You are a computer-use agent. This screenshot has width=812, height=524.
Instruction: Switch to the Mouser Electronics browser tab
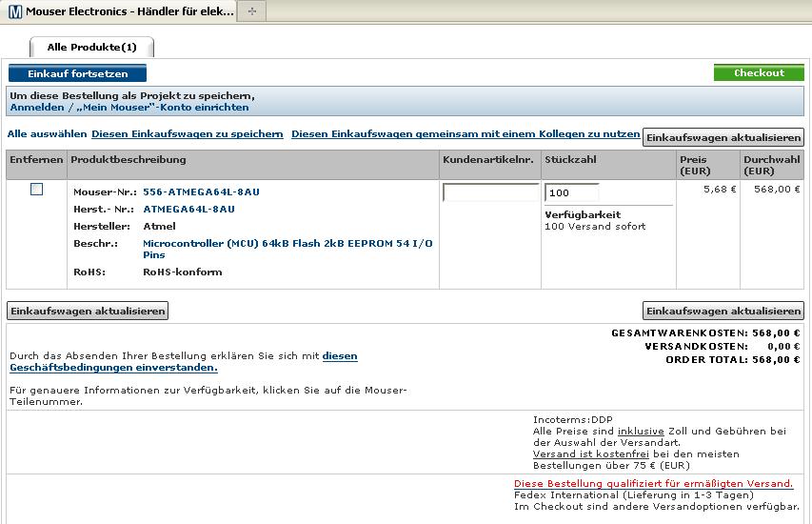tap(118, 11)
